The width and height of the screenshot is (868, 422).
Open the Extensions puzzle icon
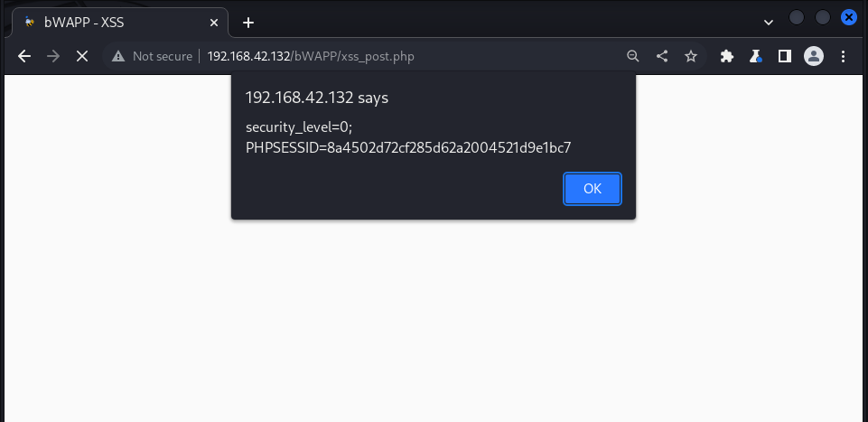(x=727, y=56)
